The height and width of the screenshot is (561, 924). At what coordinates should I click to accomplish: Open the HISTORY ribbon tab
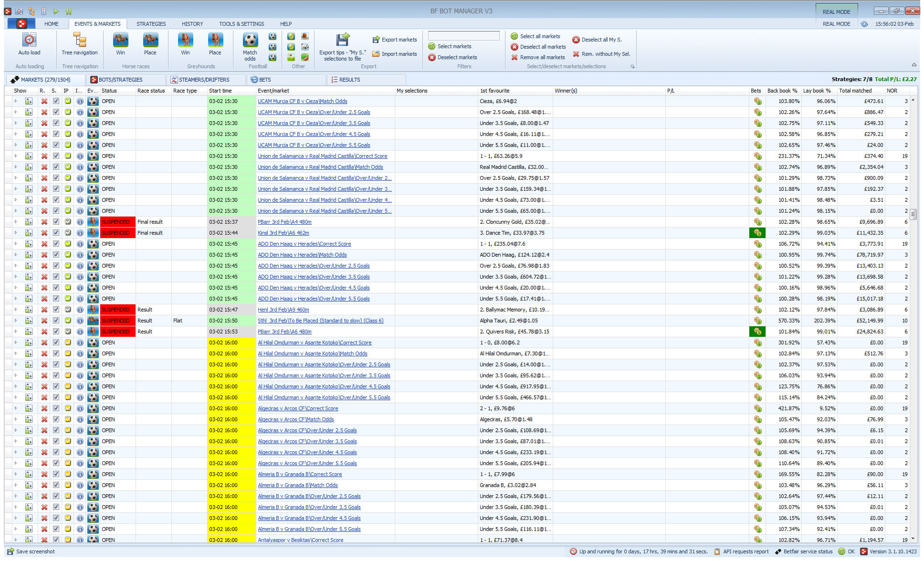tap(192, 24)
